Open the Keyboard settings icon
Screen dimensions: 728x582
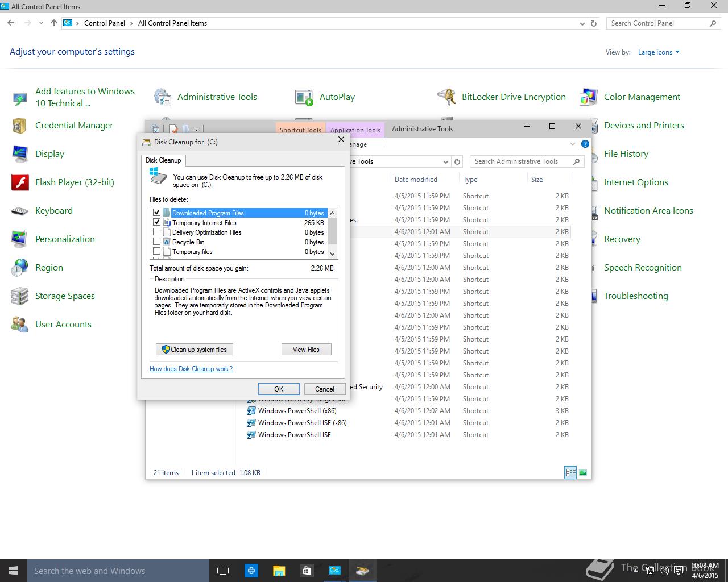20,211
